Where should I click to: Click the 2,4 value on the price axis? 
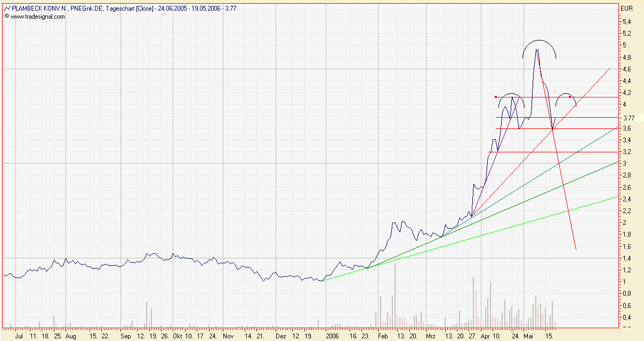627,199
